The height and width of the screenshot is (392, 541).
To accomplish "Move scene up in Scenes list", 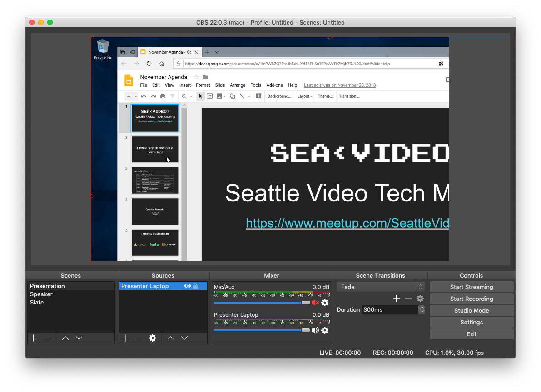I will (x=65, y=338).
